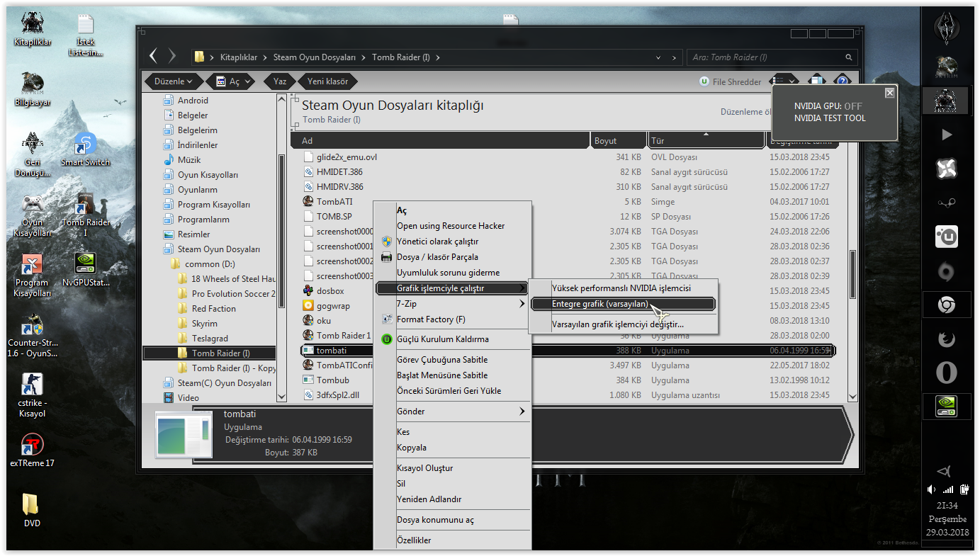This screenshot has height=556, width=980.
Task: Click the search magnifier icon
Action: tap(848, 57)
